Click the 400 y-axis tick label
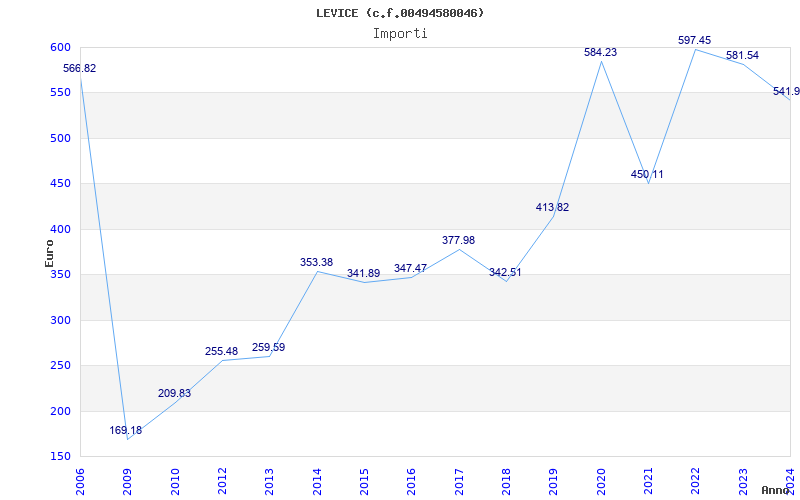800x500 pixels. (60, 229)
